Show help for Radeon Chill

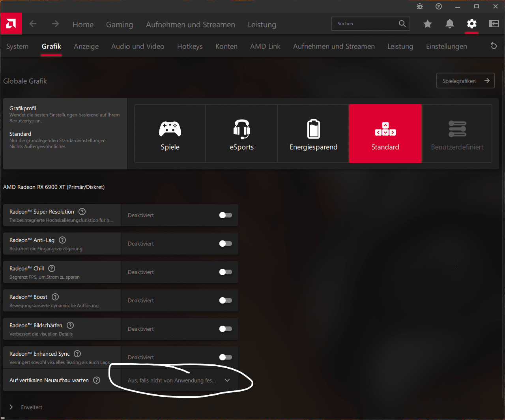pos(52,268)
